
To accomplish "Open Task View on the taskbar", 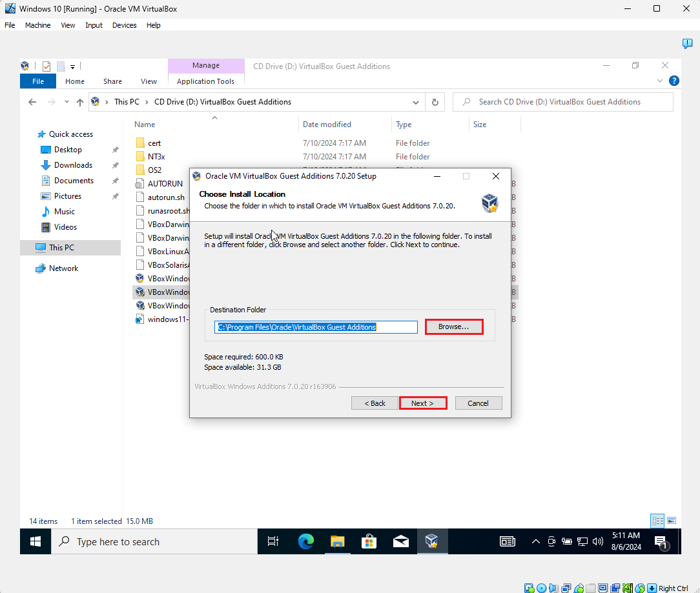I will (273, 541).
